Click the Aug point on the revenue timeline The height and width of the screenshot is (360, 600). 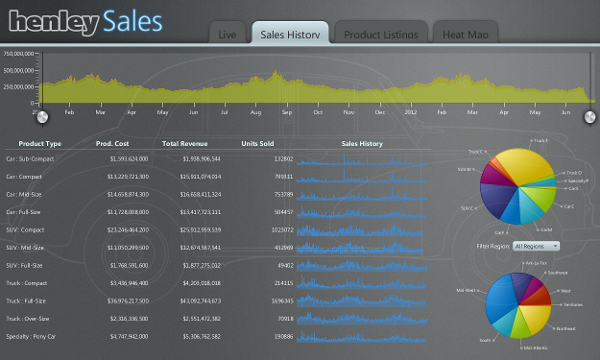click(x=256, y=112)
